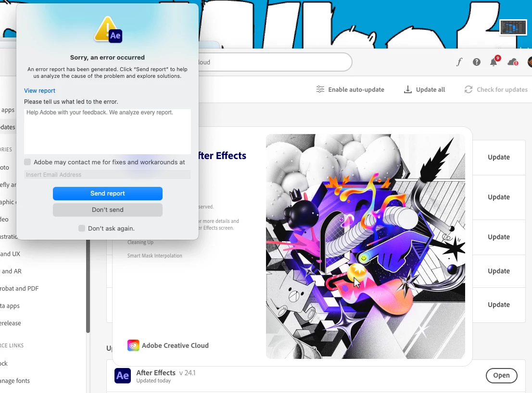Click the Check for updates refresh icon

[468, 89]
